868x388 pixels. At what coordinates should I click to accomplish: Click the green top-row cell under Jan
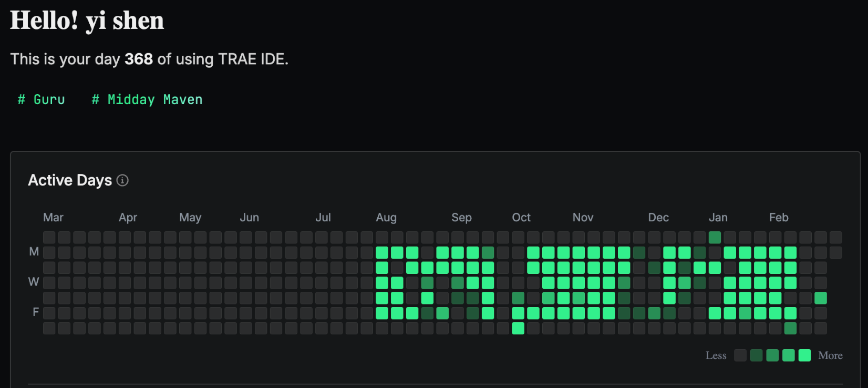[x=715, y=238]
